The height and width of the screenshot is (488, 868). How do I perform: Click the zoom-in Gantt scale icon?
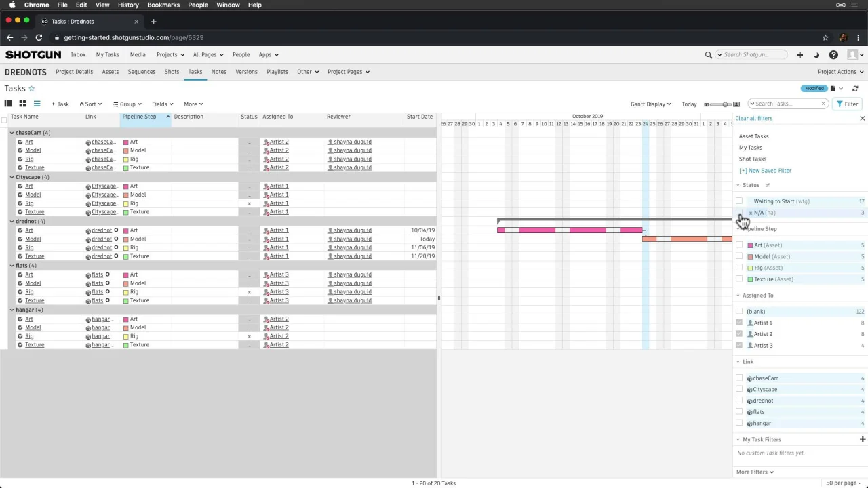(x=736, y=104)
